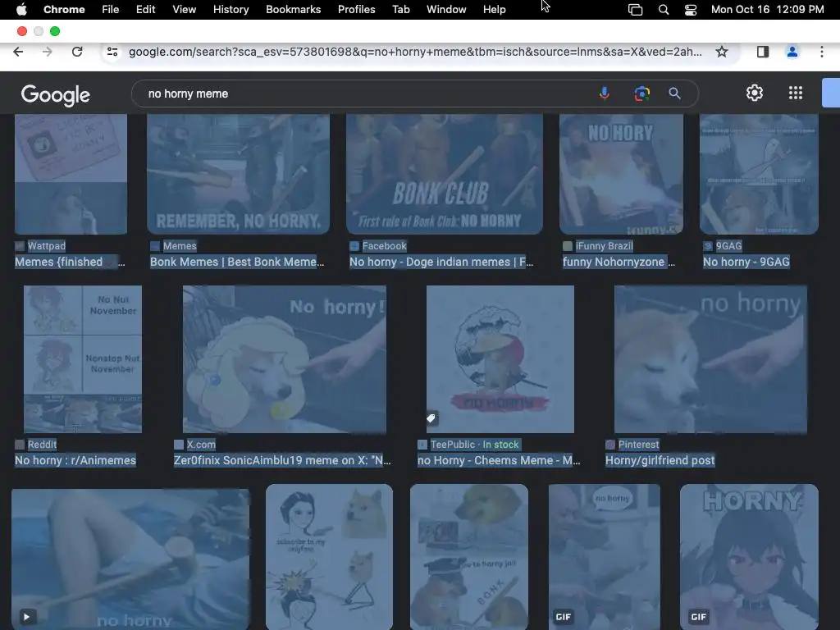Open the File menu
This screenshot has width=840, height=630.
[111, 9]
